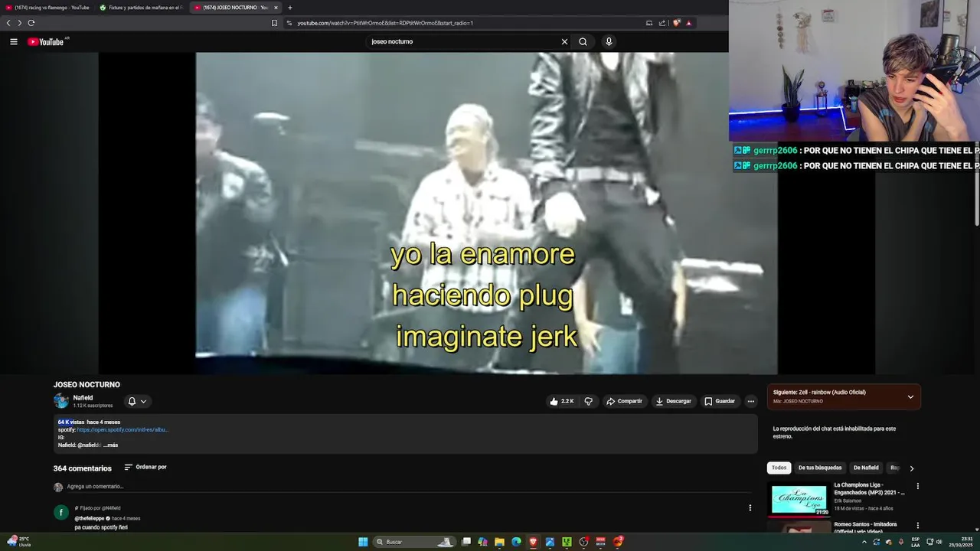Viewport: 980px width, 551px height.
Task: Open File Explorer from the taskbar
Action: tap(499, 542)
